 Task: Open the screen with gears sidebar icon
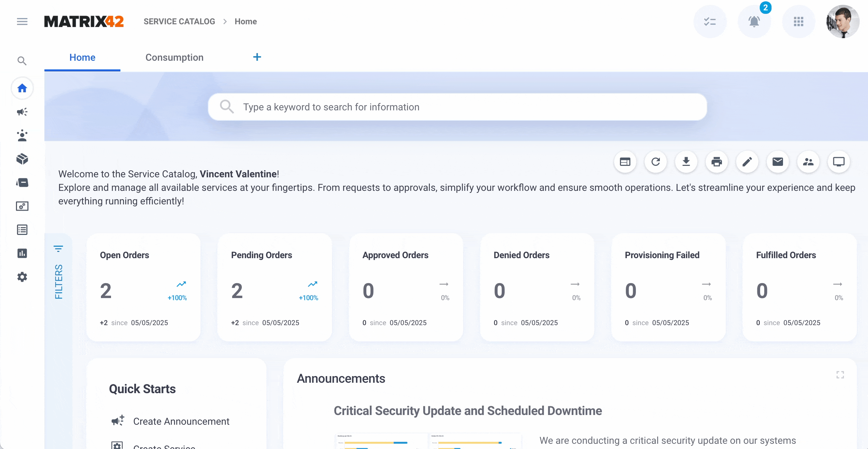click(x=22, y=206)
